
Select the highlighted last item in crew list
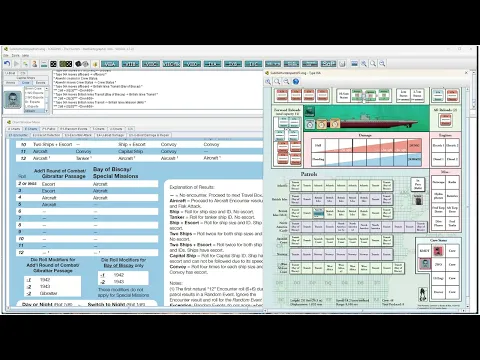point(34,111)
